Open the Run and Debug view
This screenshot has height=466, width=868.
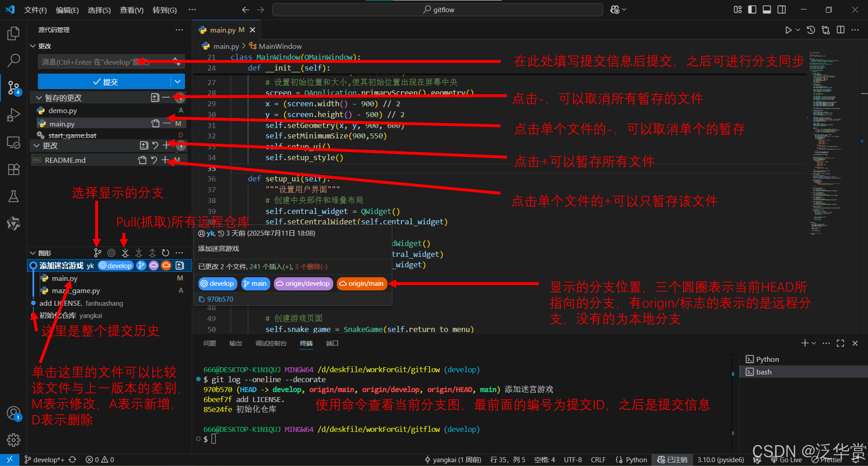click(13, 115)
